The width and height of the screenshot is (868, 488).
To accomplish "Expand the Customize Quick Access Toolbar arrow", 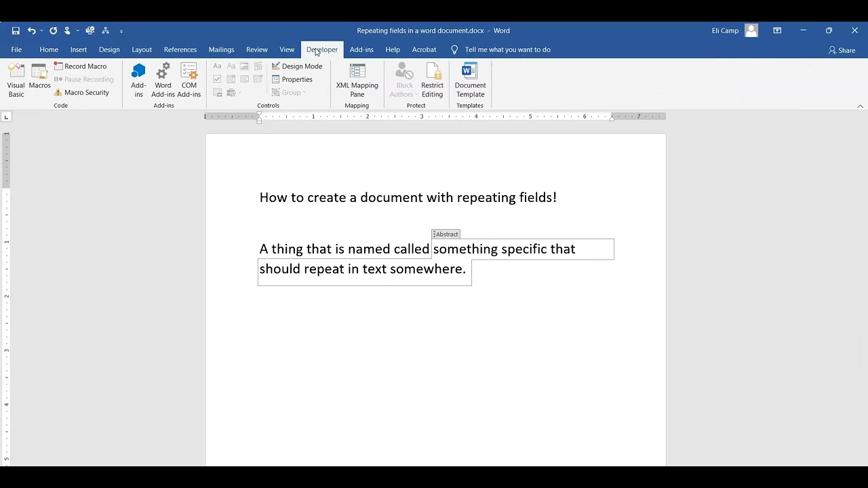I will [121, 31].
